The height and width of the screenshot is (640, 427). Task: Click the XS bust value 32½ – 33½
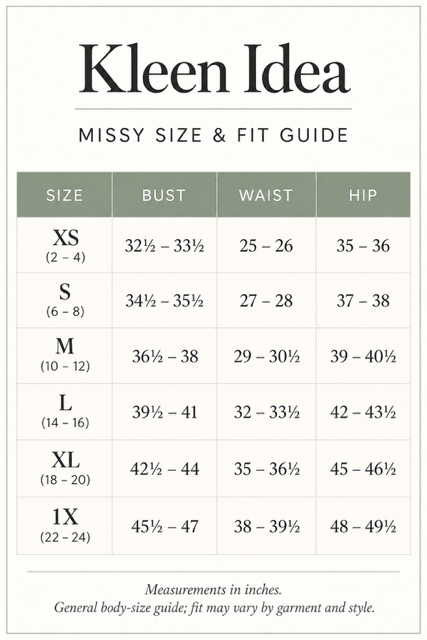pyautogui.click(x=165, y=246)
